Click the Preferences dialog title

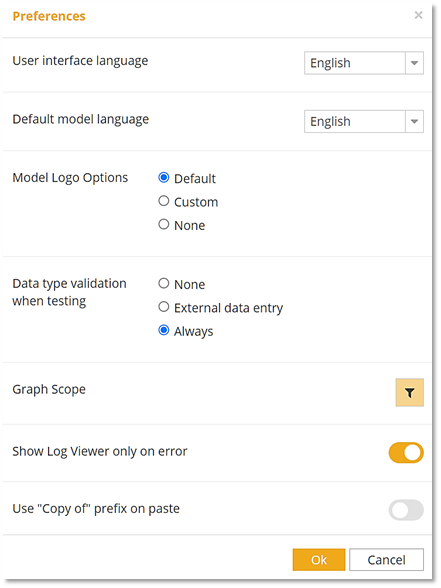click(x=49, y=16)
